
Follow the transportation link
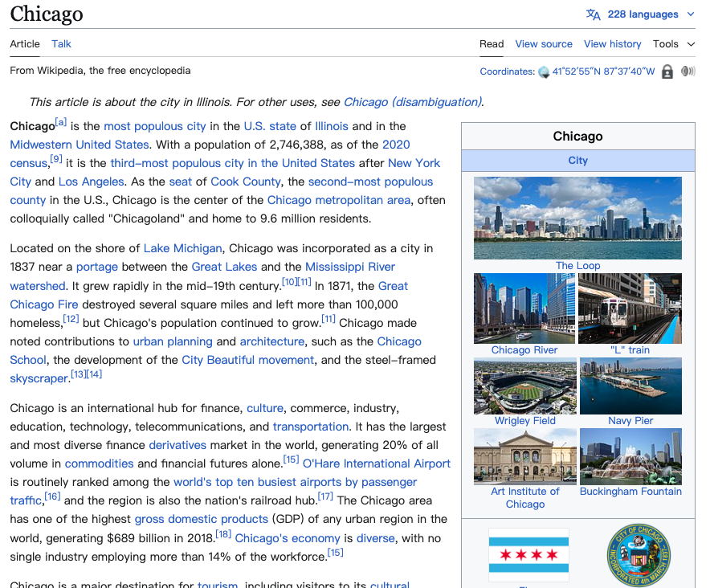(x=311, y=427)
